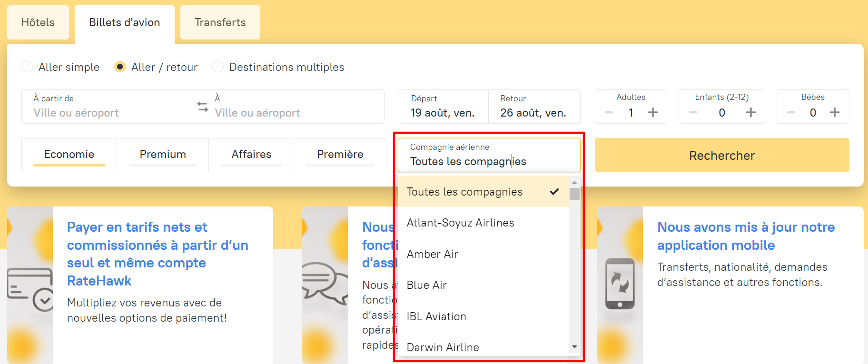The width and height of the screenshot is (868, 364).
Task: Add one child passenger (2-12)
Action: [x=750, y=113]
